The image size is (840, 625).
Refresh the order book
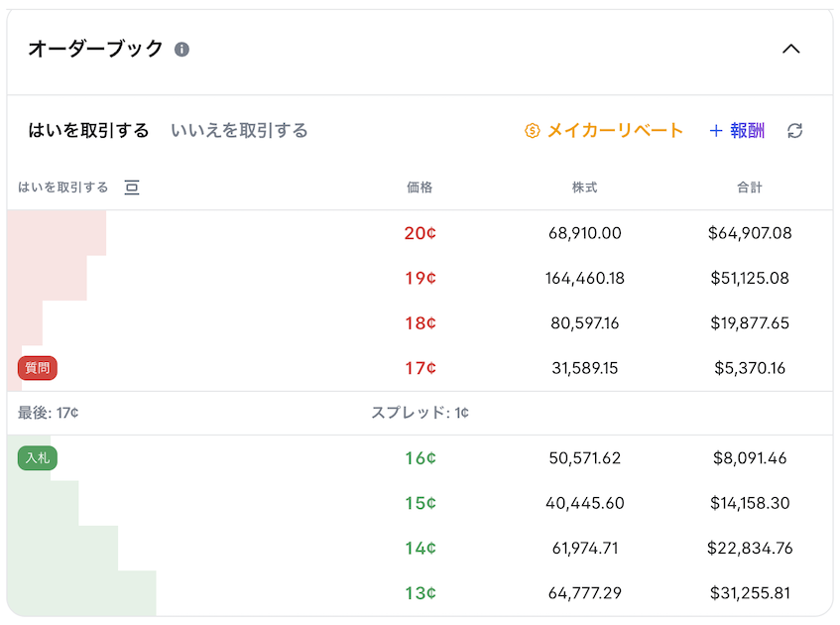click(x=795, y=130)
